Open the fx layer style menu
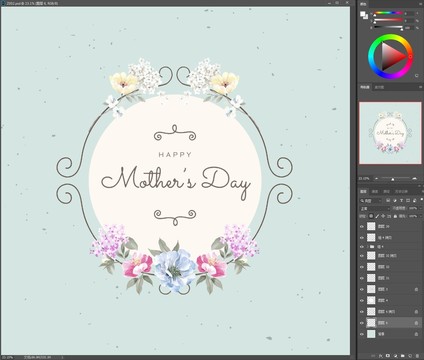The height and width of the screenshot is (360, 424). 381,356
